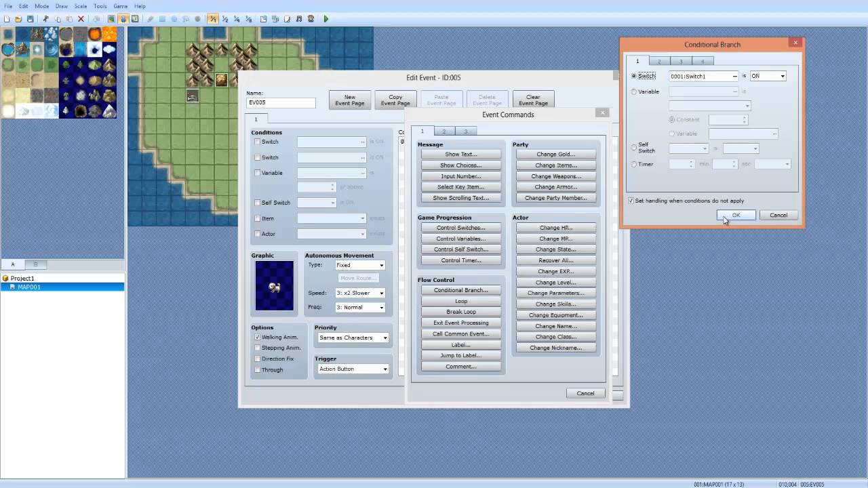Start Playtest with green arrow
The width and height of the screenshot is (868, 488).
326,19
